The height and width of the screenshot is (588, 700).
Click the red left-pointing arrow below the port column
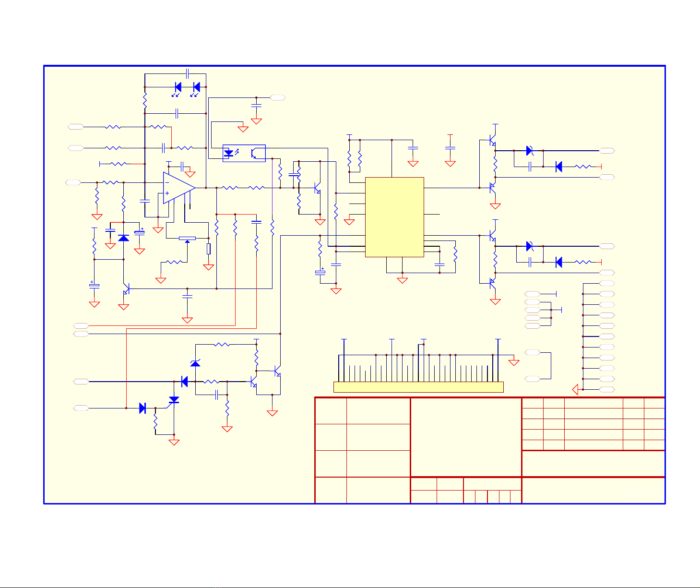[x=576, y=389]
